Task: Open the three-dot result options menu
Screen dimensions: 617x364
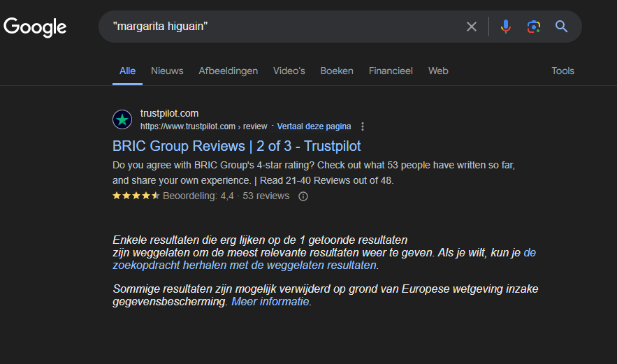Action: point(363,126)
